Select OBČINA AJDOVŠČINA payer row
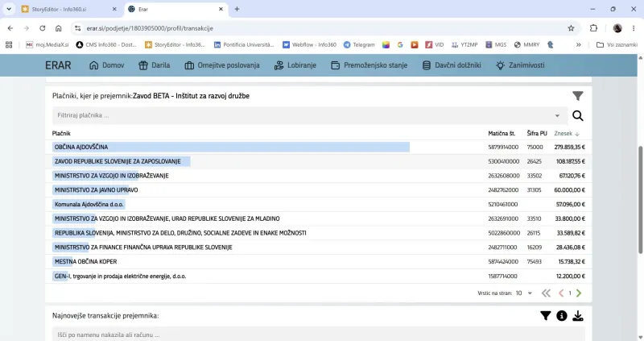 (319, 147)
